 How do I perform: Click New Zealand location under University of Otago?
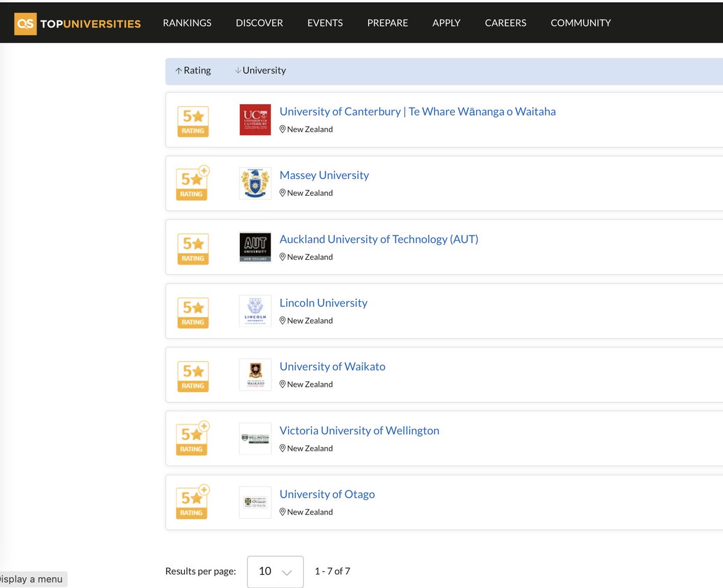[x=306, y=512]
